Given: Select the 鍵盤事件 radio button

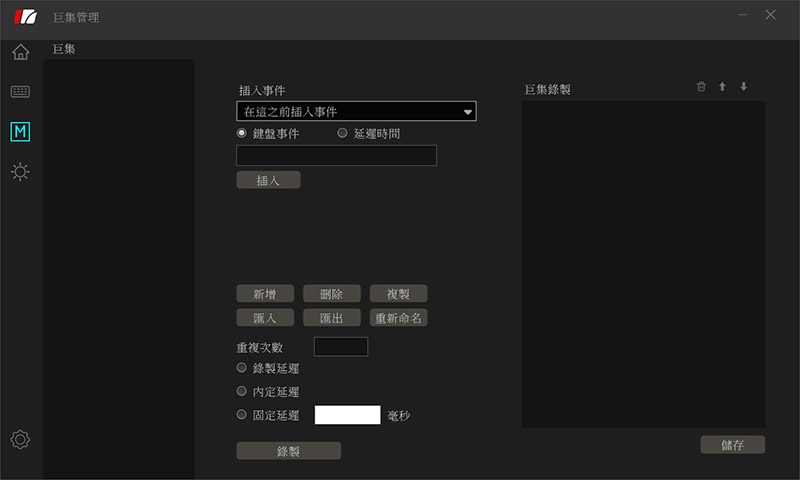Looking at the screenshot, I should (x=241, y=133).
